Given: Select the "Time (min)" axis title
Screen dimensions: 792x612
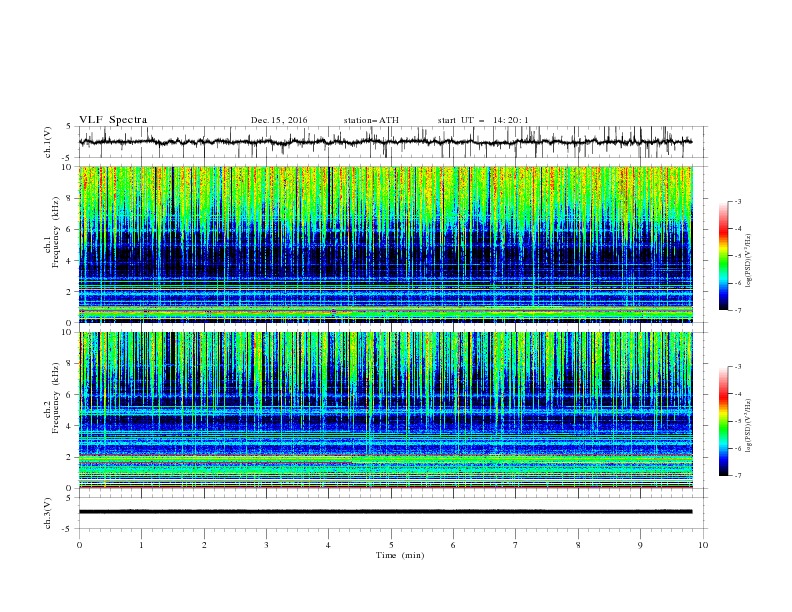Looking at the screenshot, I should [x=400, y=555].
